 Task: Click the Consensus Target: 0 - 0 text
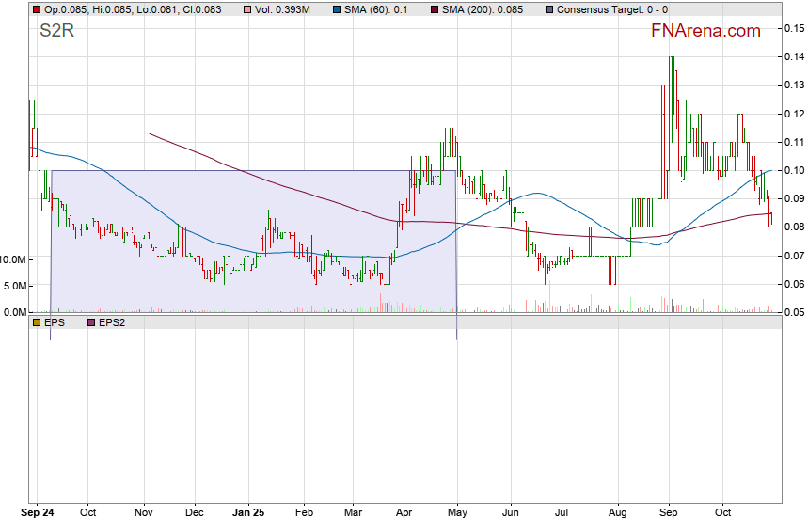(612, 9)
